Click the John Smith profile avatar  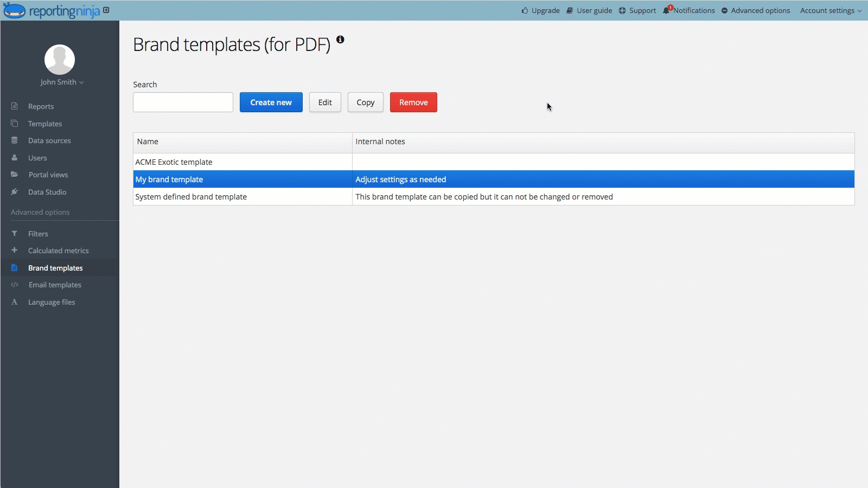coord(60,60)
